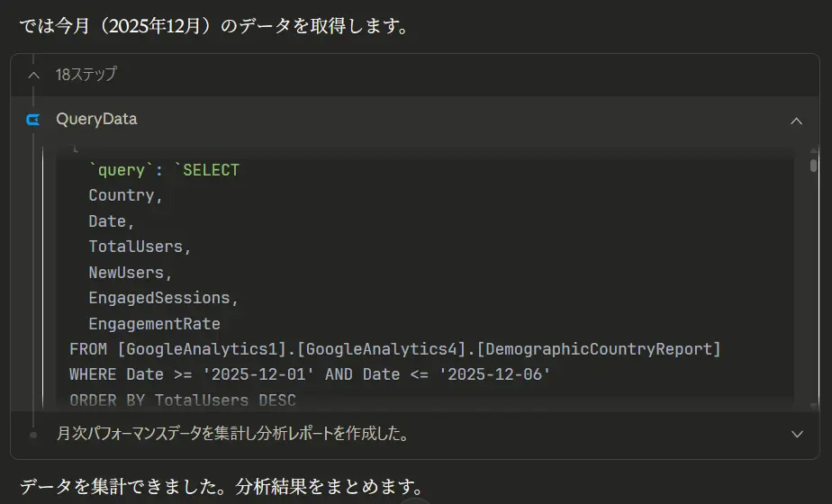832x504 pixels.
Task: Click the では今月（2025年12月） message text
Action: [214, 26]
